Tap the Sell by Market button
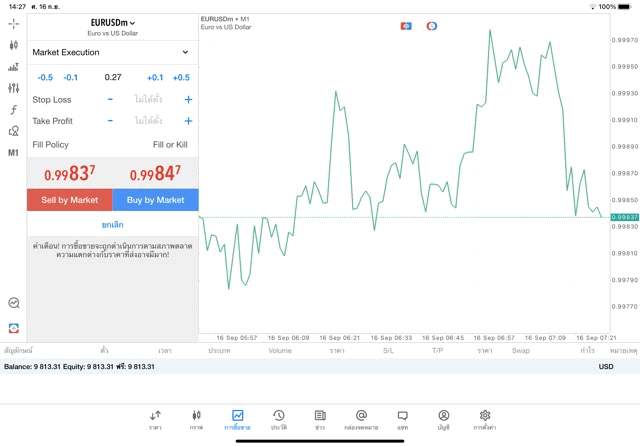 click(x=70, y=200)
